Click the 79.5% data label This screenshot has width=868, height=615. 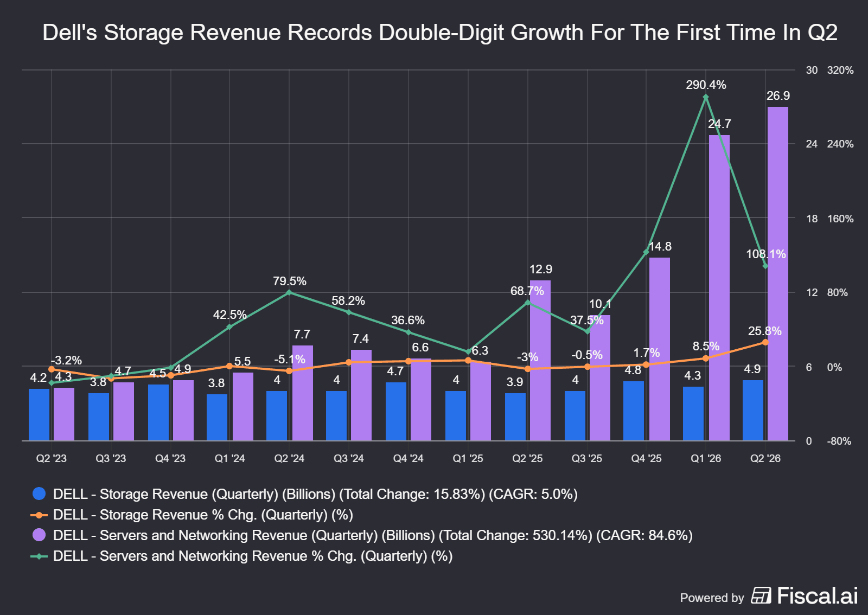click(x=290, y=281)
